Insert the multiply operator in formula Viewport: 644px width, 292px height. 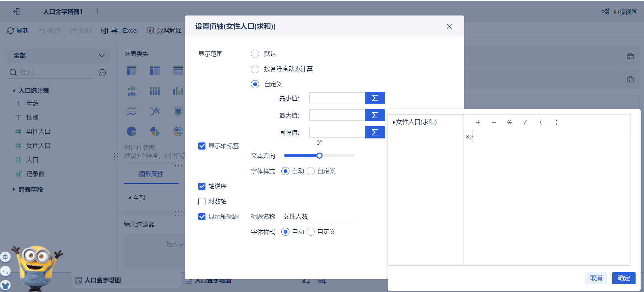point(509,122)
